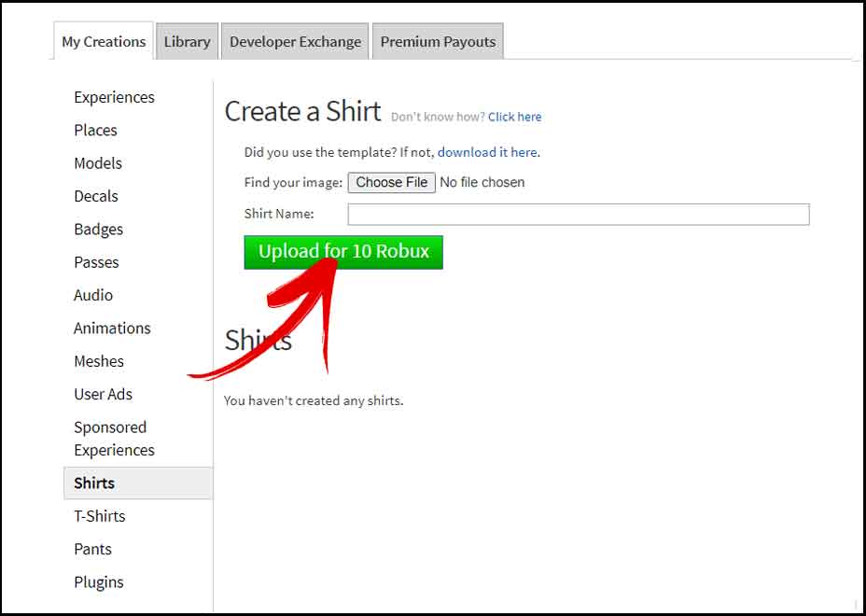
Task: Return to the My Creations tab
Action: [x=103, y=41]
